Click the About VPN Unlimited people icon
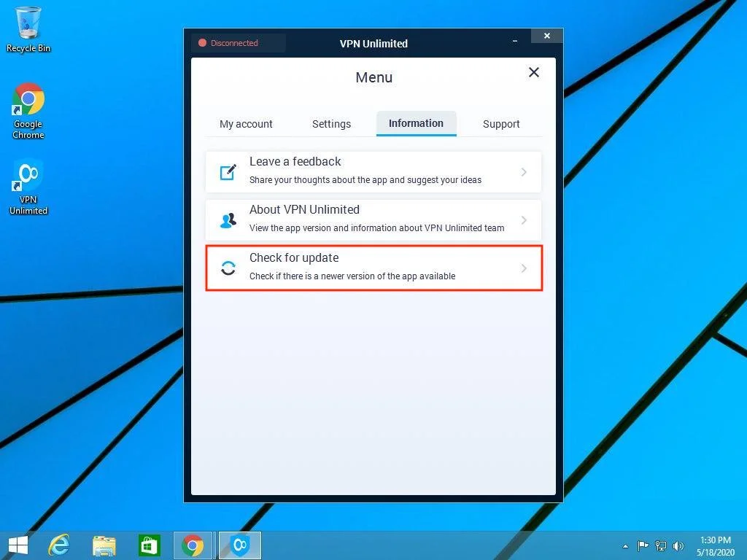747x560 pixels. tap(228, 220)
